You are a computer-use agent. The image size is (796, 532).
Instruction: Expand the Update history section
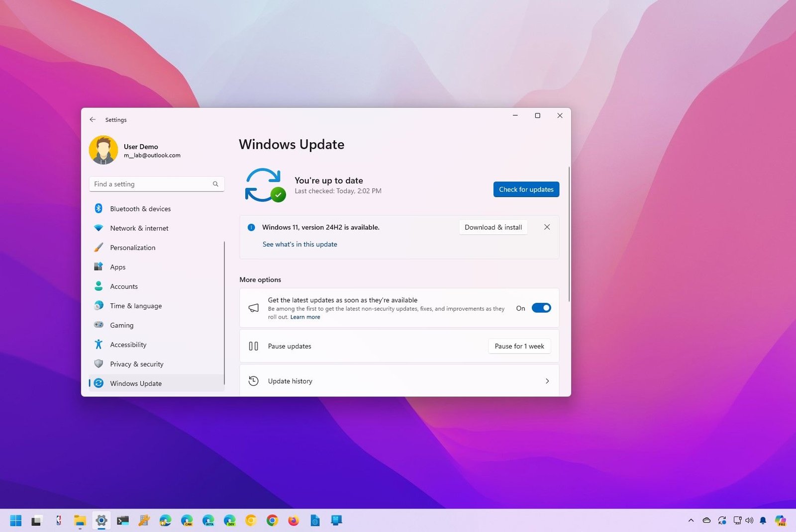point(398,381)
